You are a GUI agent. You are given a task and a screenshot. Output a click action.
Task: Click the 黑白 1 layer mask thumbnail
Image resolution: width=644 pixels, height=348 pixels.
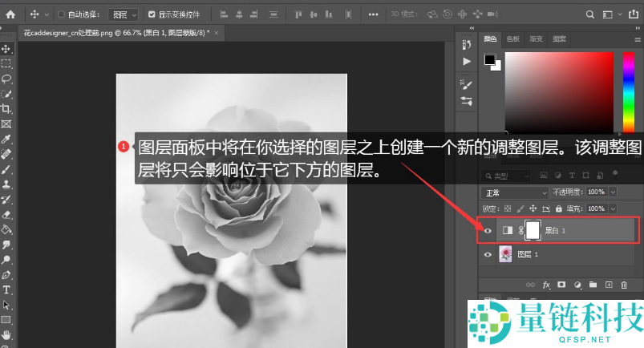(533, 231)
